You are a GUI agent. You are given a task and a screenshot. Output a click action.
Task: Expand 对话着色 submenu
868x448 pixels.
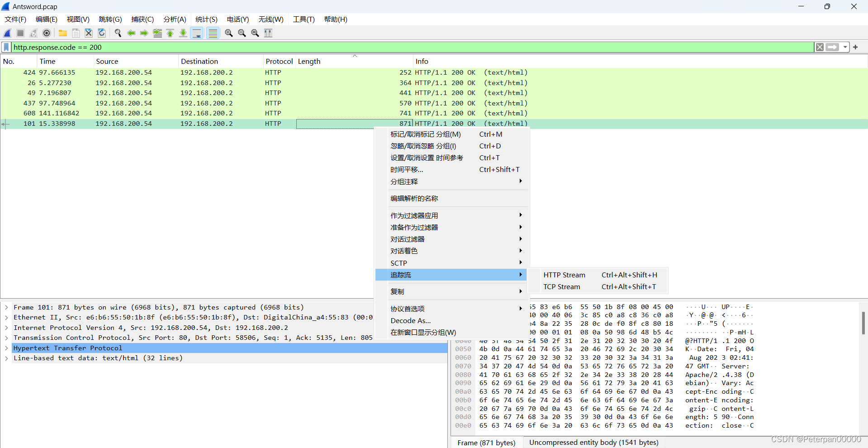pos(452,251)
